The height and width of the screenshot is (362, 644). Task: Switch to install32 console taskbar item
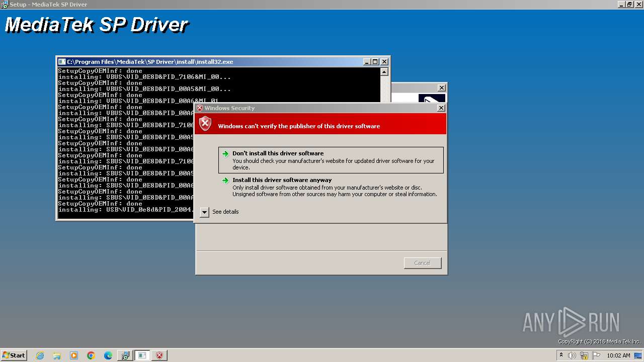point(142,355)
